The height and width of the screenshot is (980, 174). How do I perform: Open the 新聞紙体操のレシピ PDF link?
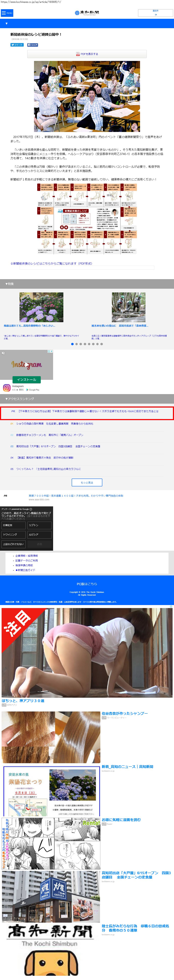click(51, 263)
